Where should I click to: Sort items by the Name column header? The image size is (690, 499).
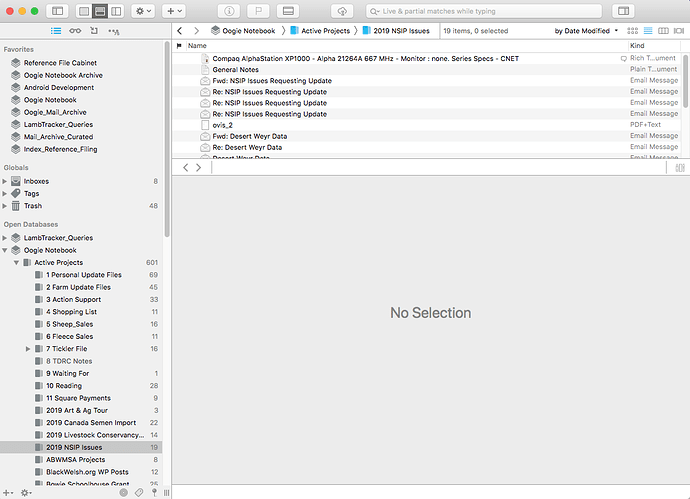[197, 46]
